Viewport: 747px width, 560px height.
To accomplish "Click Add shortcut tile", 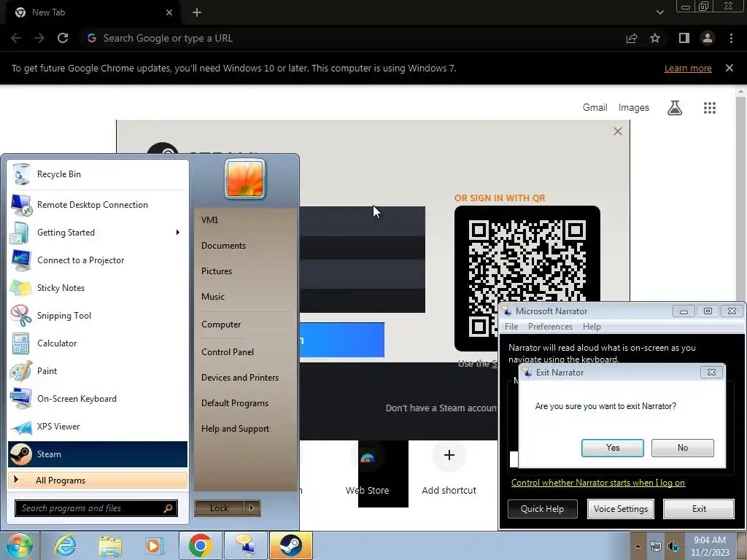I will click(449, 469).
